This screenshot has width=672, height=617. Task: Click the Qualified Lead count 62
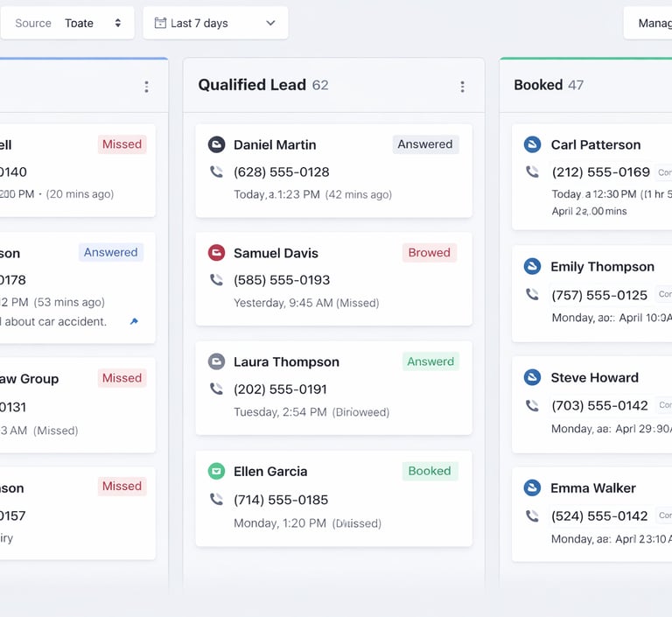[320, 85]
